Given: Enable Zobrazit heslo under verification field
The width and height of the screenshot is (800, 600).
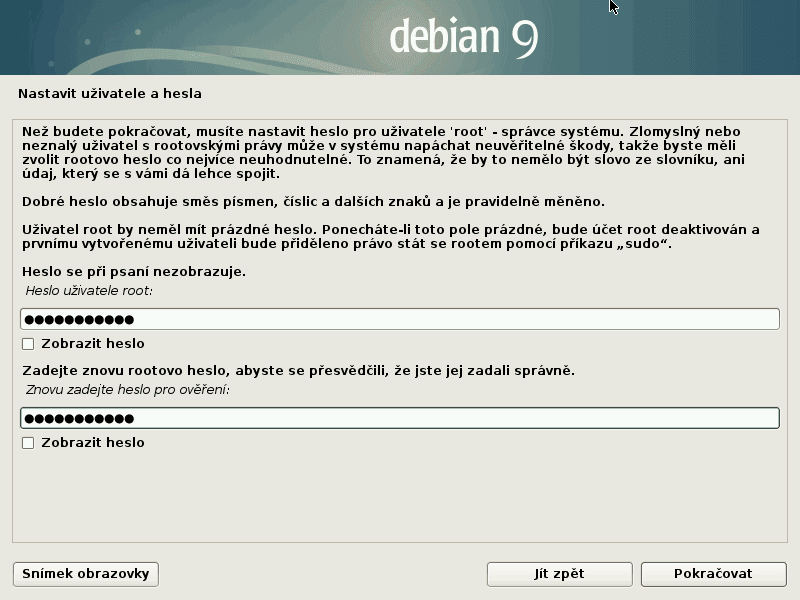Looking at the screenshot, I should [28, 443].
